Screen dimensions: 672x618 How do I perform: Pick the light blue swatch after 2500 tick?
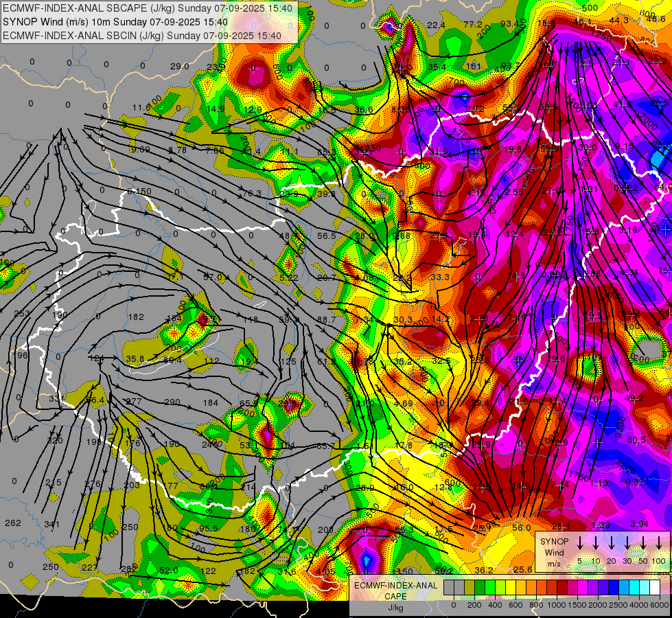(x=624, y=588)
